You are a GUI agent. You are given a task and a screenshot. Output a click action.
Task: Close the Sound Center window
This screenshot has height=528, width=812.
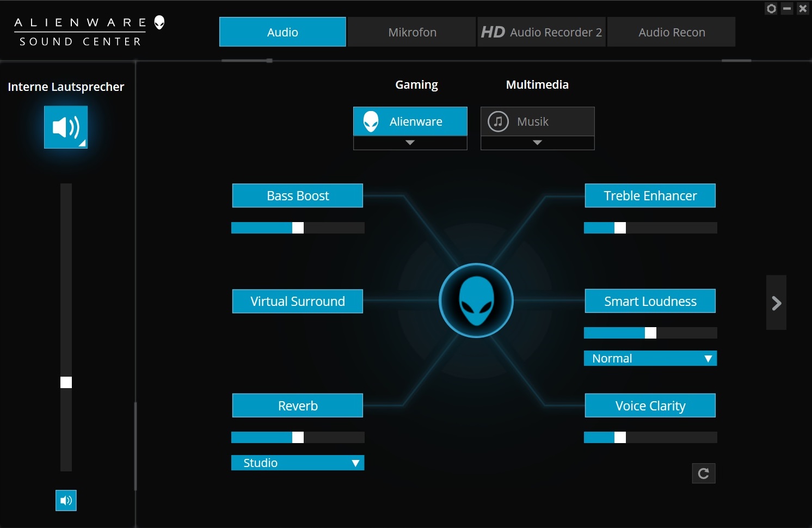point(803,9)
